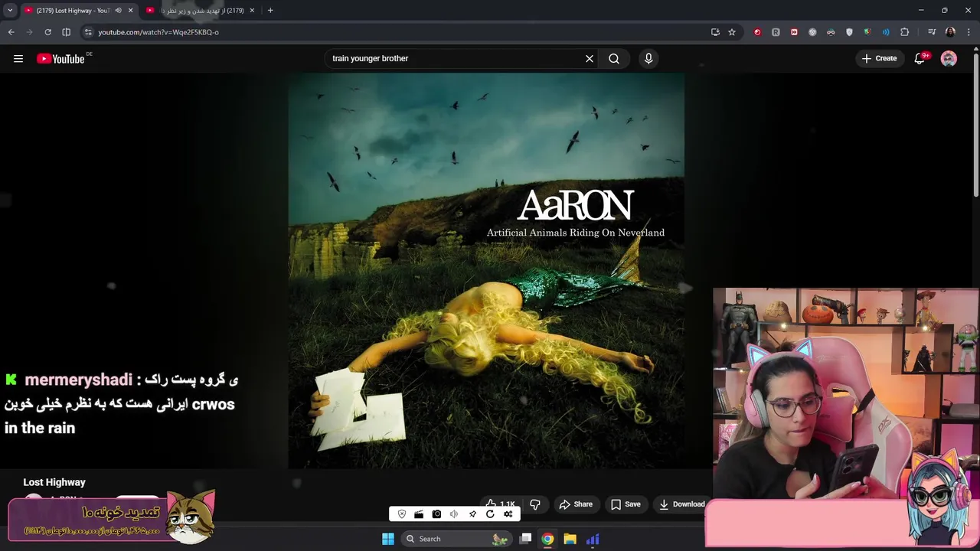Open Chrome three-dot menu
The image size is (980, 551).
(x=969, y=32)
